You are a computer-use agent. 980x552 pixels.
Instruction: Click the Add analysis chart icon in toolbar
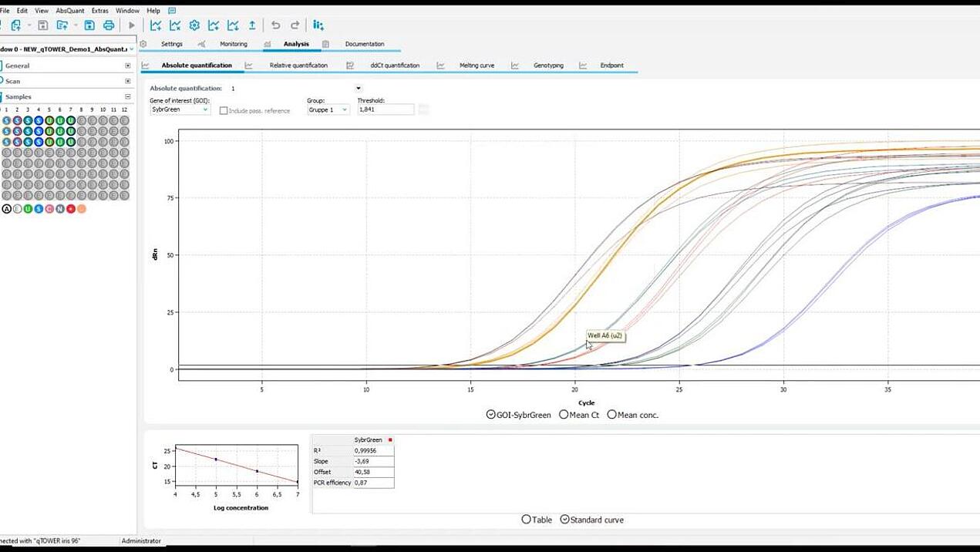click(x=156, y=25)
